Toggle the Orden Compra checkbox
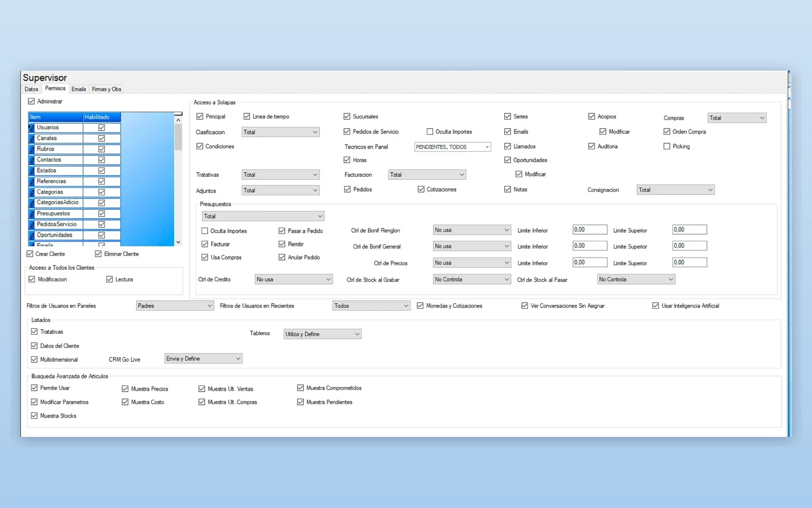812x508 pixels. [667, 132]
